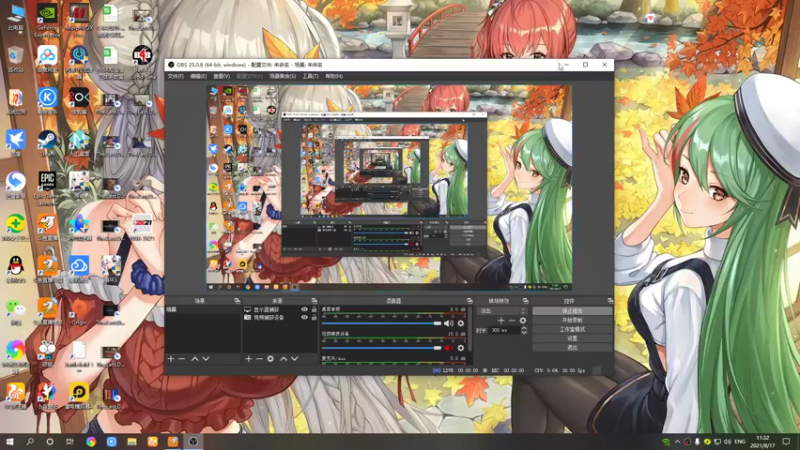
Task: Open the QQ penguin desktop icon
Action: point(16,268)
